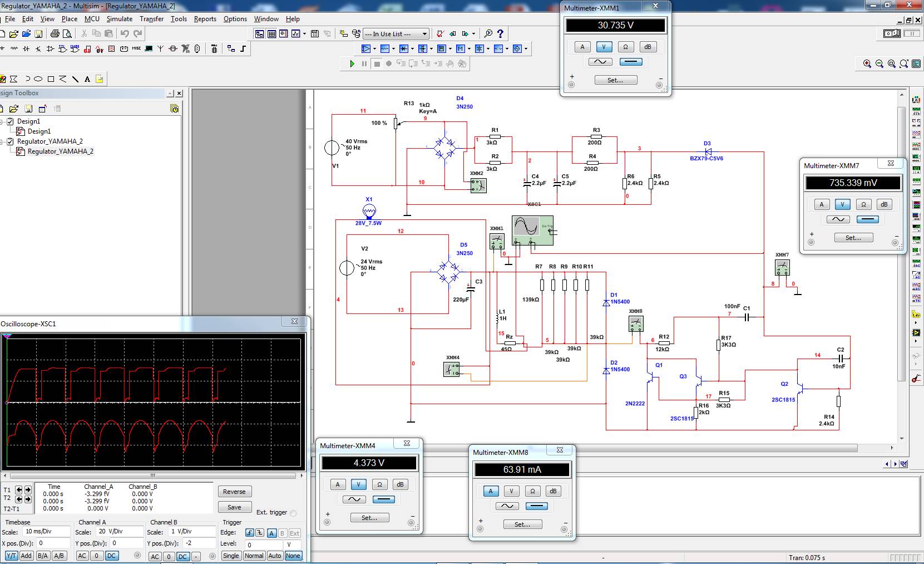This screenshot has height=564, width=924.
Task: Click the Undo arrow icon
Action: tap(125, 34)
